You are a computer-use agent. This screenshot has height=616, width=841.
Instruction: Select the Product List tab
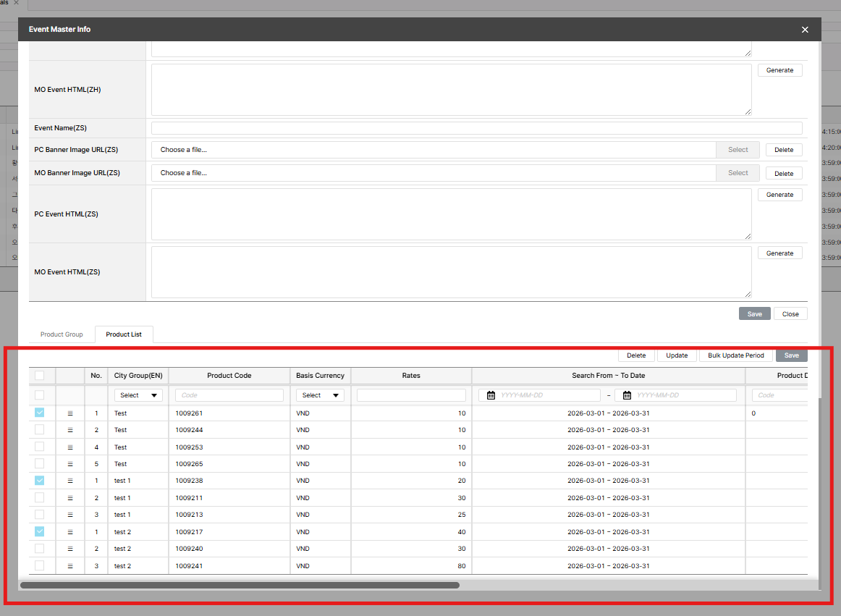[124, 334]
